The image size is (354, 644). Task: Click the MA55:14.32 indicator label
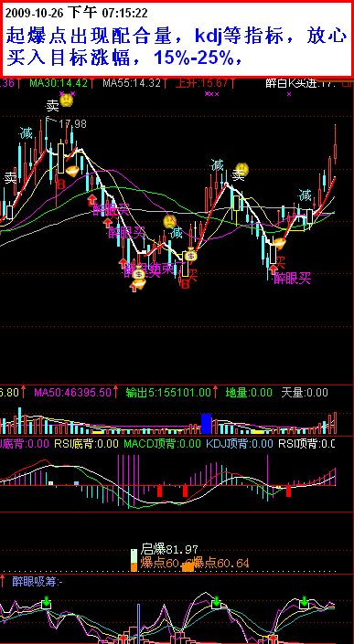(x=132, y=83)
